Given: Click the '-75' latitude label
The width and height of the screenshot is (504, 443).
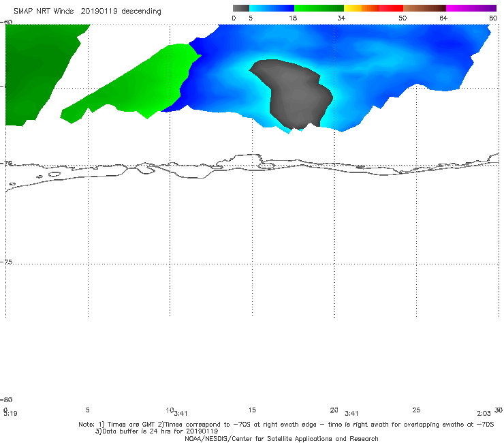Looking at the screenshot, I should point(6,262).
